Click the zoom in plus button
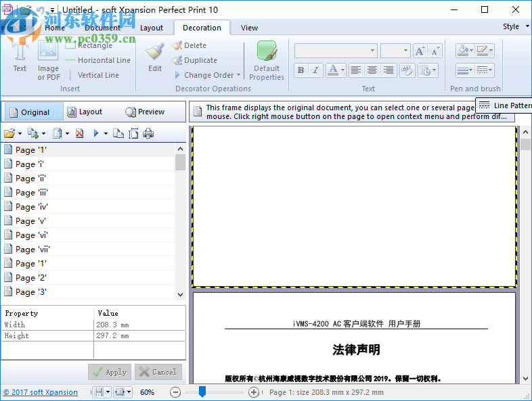This screenshot has height=401, width=532. click(x=253, y=392)
